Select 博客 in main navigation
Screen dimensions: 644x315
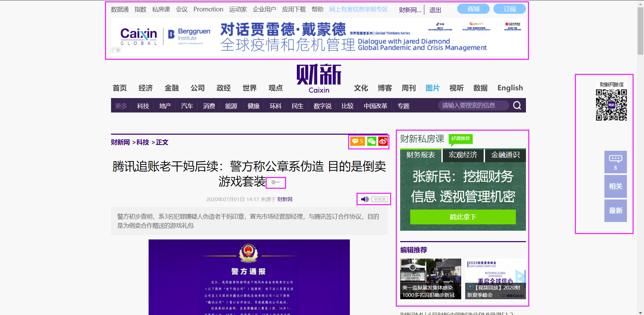click(x=385, y=88)
